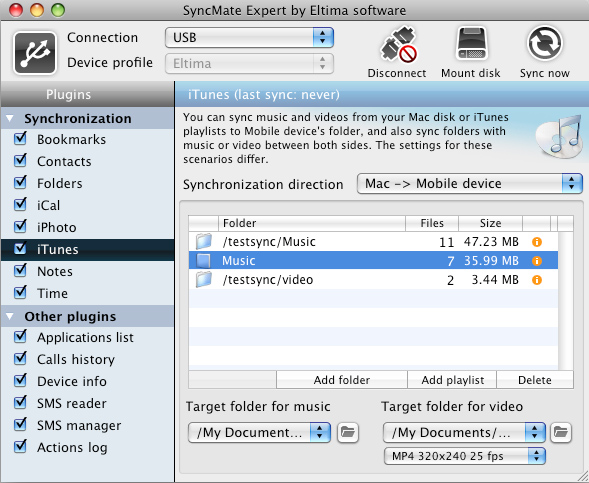Toggle the Folders plugin checkbox

(20, 183)
